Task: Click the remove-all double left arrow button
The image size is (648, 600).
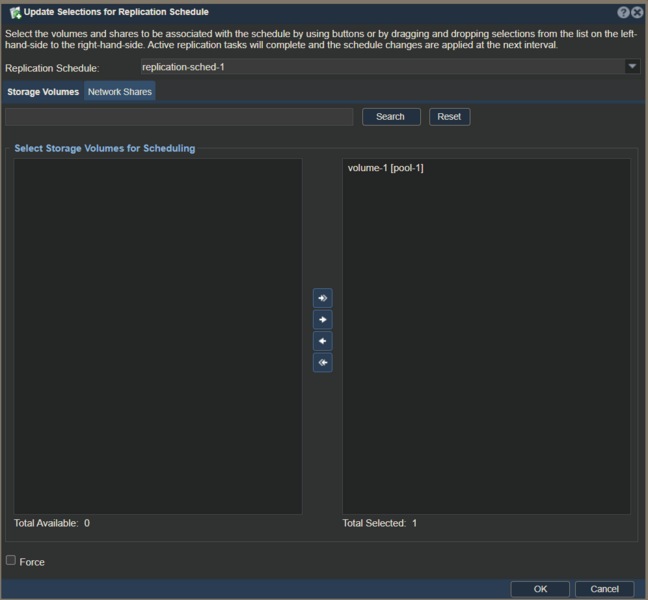Action: pos(322,362)
